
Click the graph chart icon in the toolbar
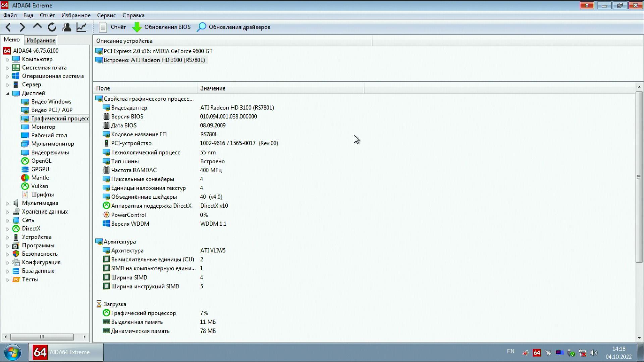click(x=82, y=27)
